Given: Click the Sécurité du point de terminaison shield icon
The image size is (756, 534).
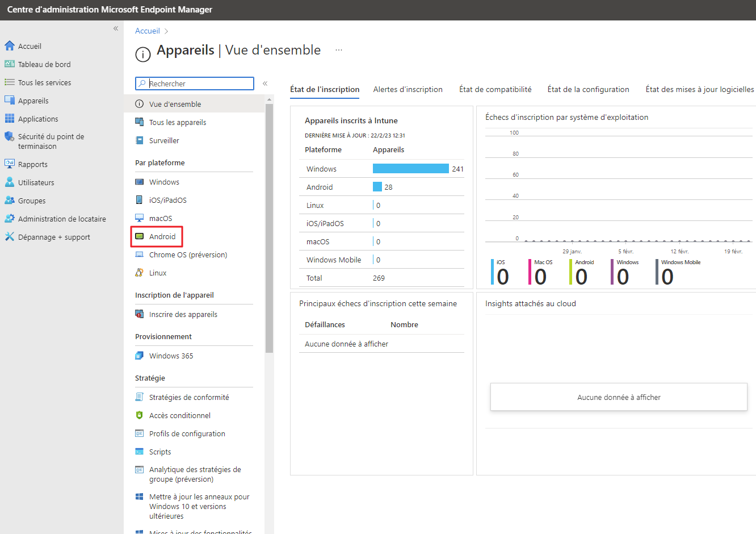Looking at the screenshot, I should (9, 136).
